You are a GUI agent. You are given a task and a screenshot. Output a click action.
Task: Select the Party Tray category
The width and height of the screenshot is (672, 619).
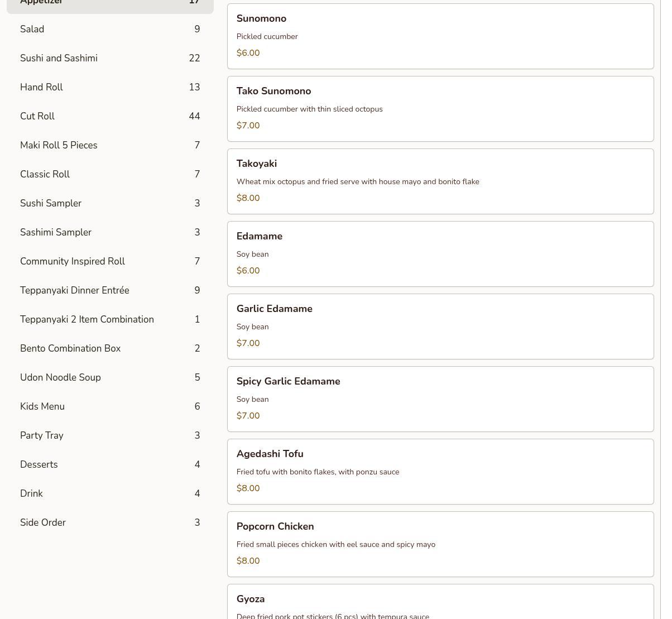[x=110, y=435]
